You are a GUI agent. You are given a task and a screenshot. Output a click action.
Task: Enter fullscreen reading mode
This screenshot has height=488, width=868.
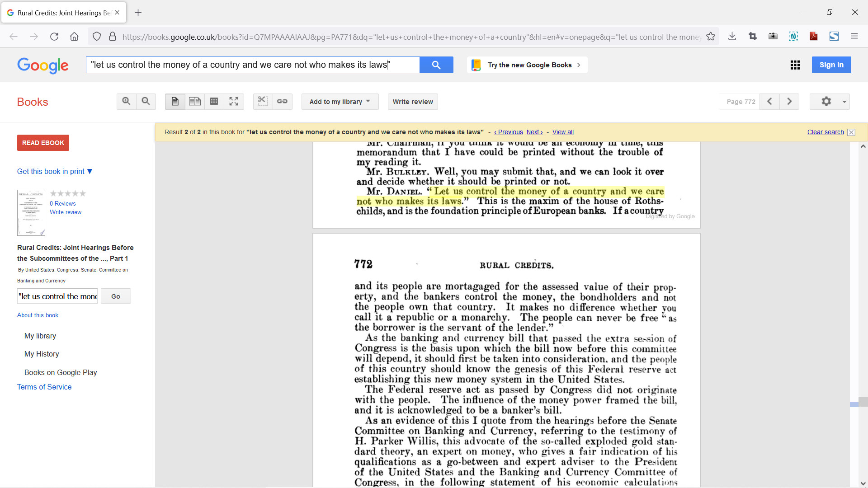pyautogui.click(x=233, y=101)
